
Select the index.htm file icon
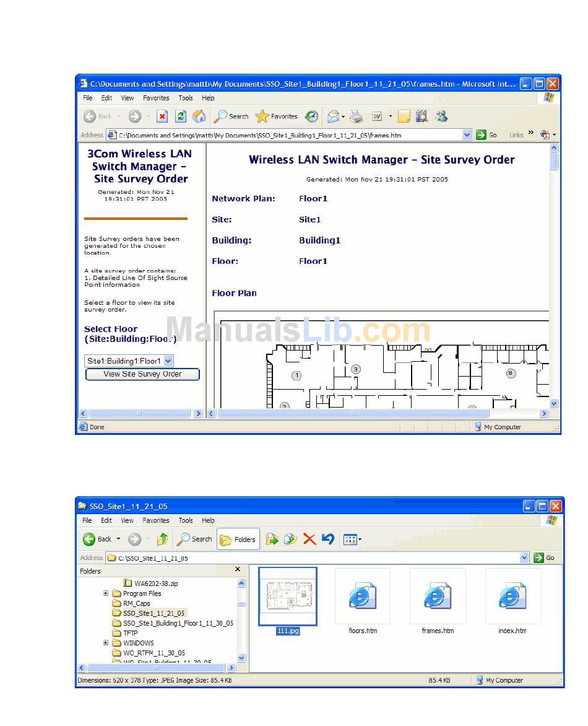click(512, 597)
